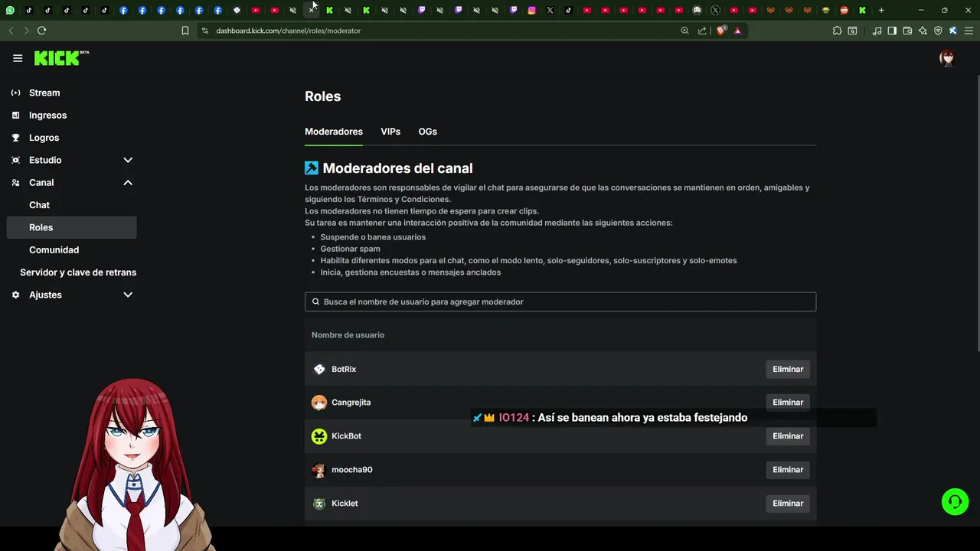Select Roles in the sidebar

tap(72, 227)
